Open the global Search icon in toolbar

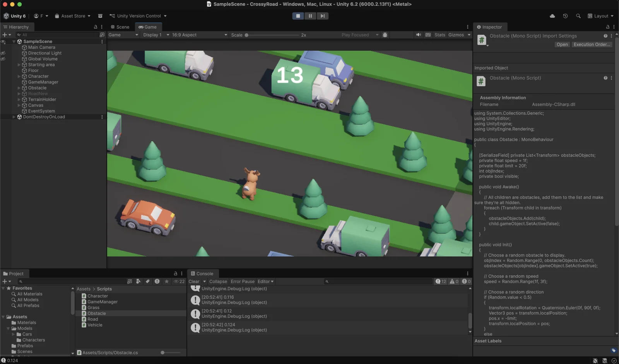[578, 16]
